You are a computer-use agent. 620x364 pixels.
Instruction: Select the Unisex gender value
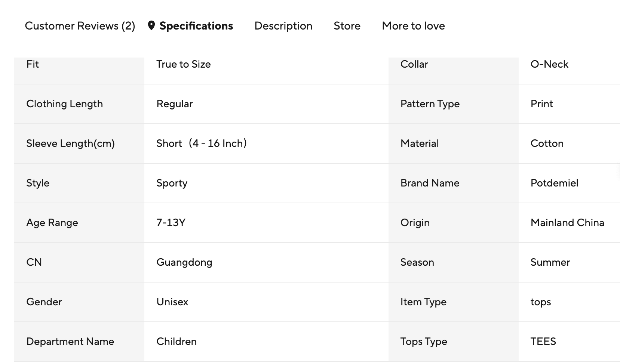click(x=172, y=302)
